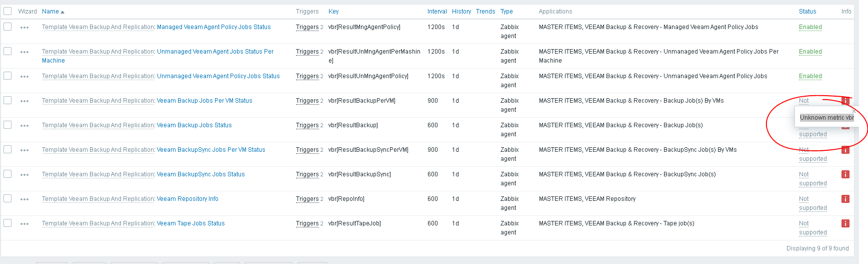
Task: Click red info icon for Veeam BackupSync Jobs Per VM row
Action: 845,150
